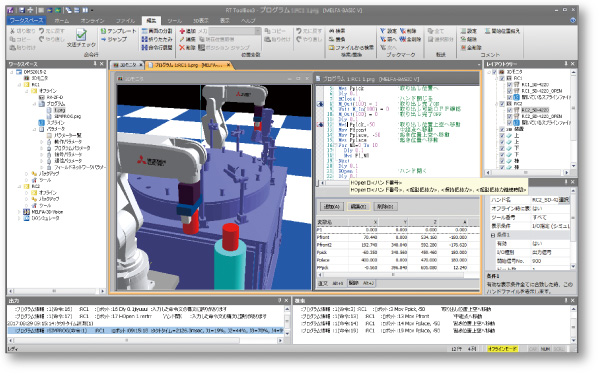Collapse RC1's オフライン folder
This screenshot has height=380, width=600.
26,91
